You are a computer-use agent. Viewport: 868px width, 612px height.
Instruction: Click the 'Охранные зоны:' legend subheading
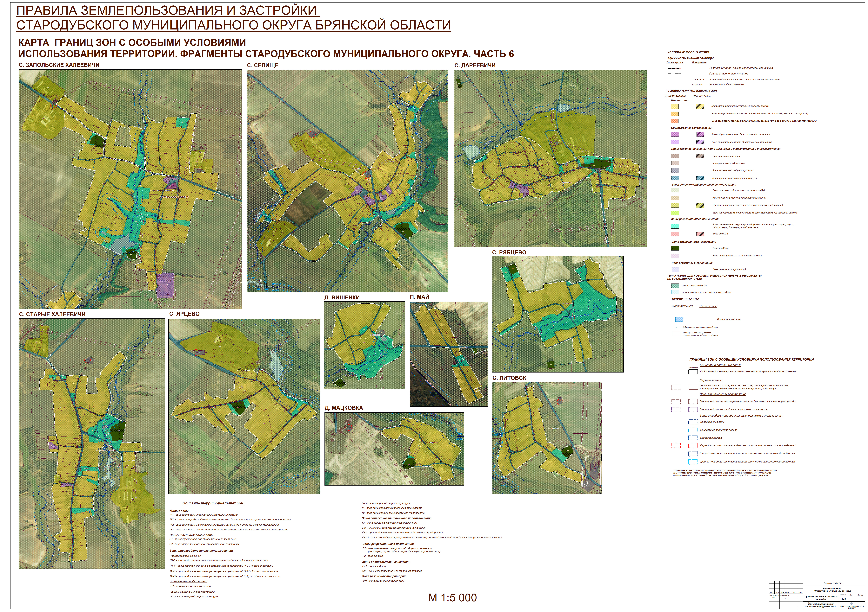click(x=711, y=380)
